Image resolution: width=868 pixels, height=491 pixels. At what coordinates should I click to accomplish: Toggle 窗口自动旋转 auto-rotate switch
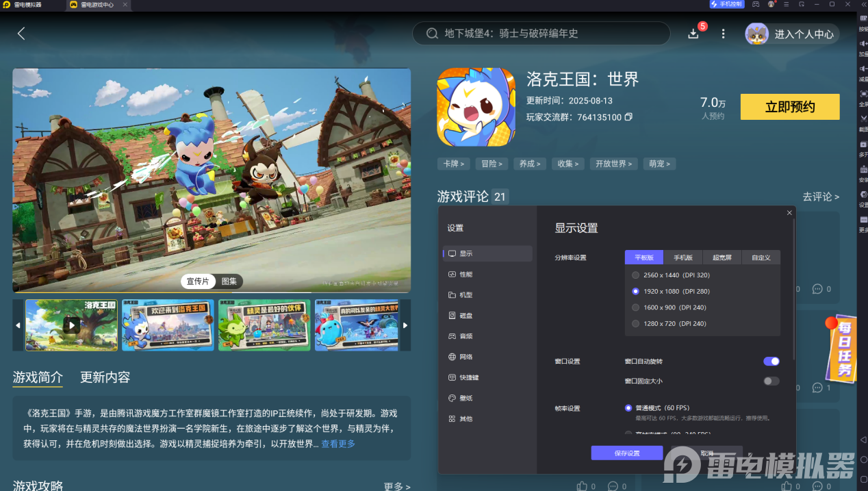771,361
